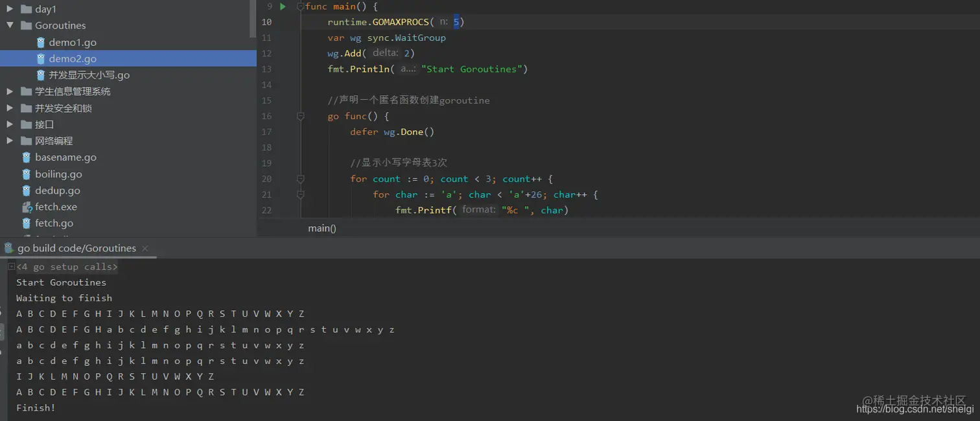
Task: Select the go build code/Goroutines run tab
Action: coord(76,248)
